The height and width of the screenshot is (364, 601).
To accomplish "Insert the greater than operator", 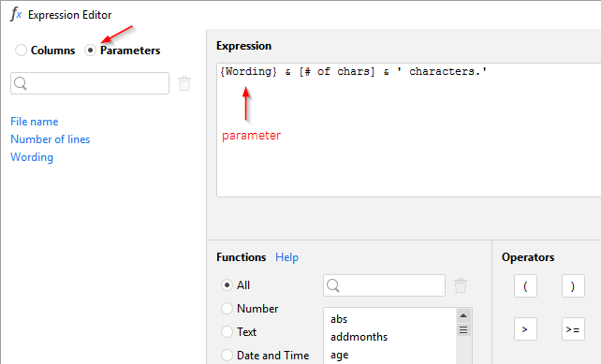I will coord(525,328).
